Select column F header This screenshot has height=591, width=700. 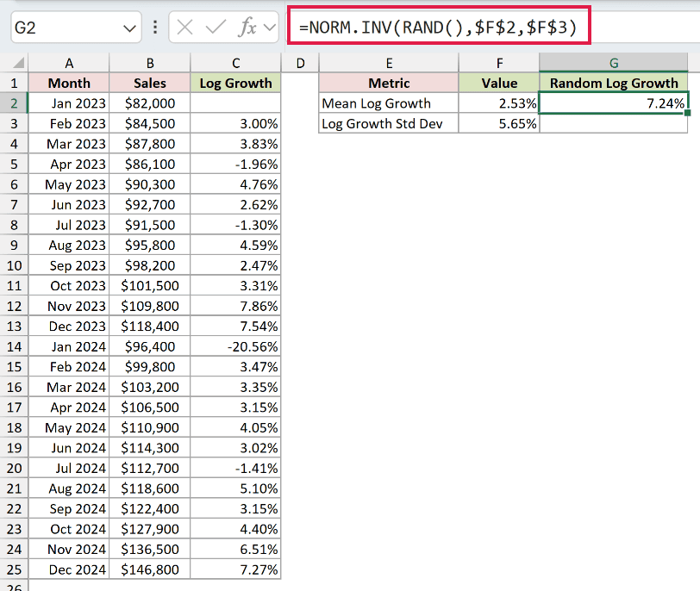(x=499, y=63)
